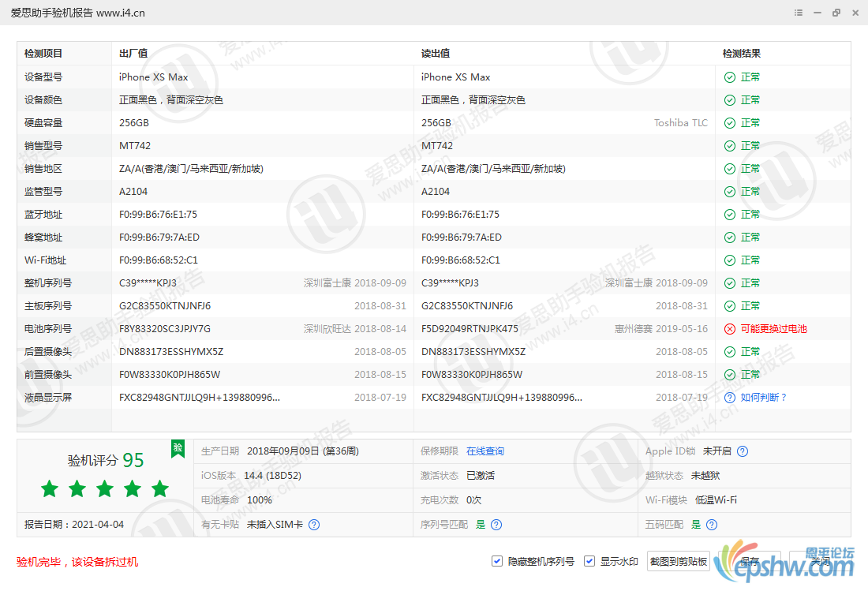
Task: Click 低温Wi-Fi module value
Action: 716,500
